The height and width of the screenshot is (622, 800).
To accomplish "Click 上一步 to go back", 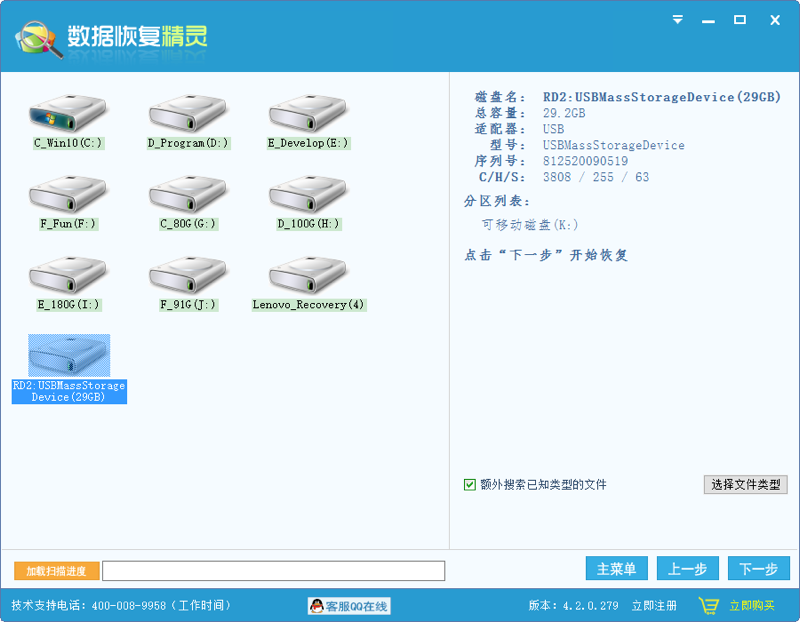I will [x=687, y=568].
